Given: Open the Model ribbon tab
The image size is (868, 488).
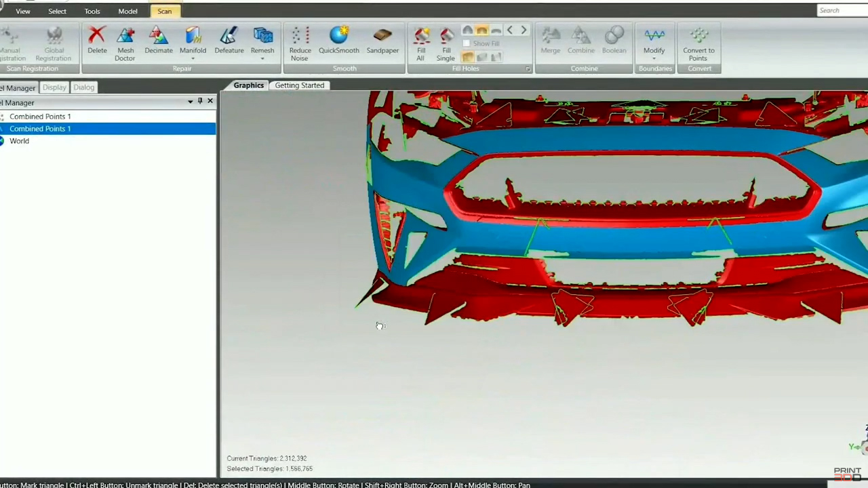Looking at the screenshot, I should click(x=127, y=12).
